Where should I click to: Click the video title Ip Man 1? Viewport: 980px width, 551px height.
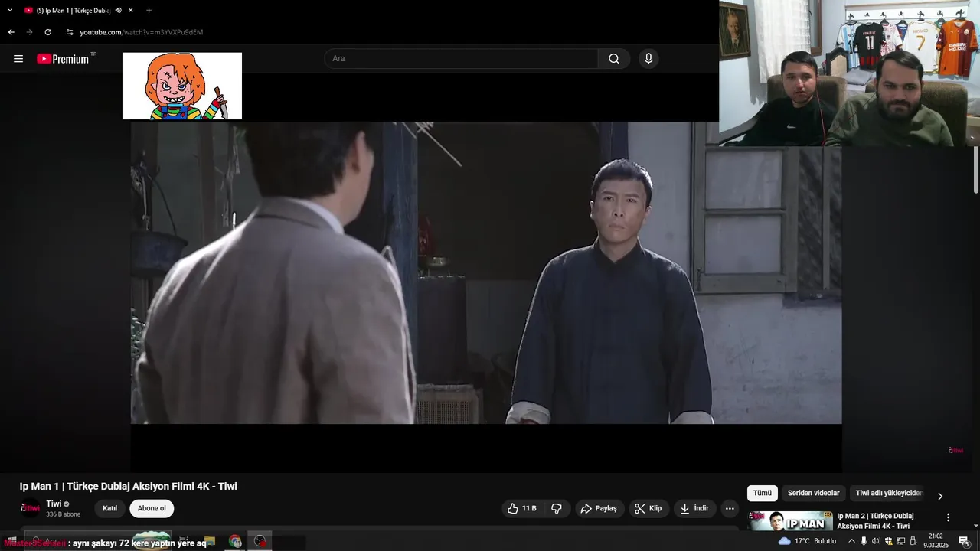[x=129, y=486]
